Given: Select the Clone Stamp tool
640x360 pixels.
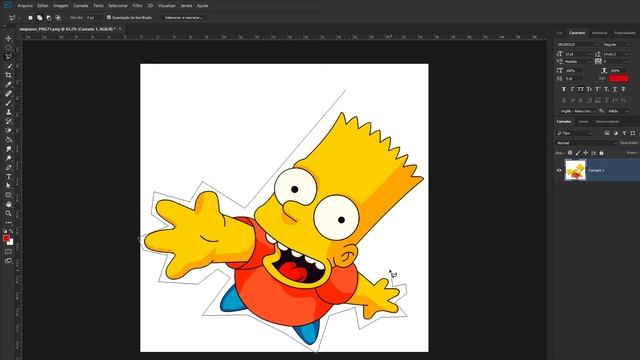Looking at the screenshot, I should 8,112.
